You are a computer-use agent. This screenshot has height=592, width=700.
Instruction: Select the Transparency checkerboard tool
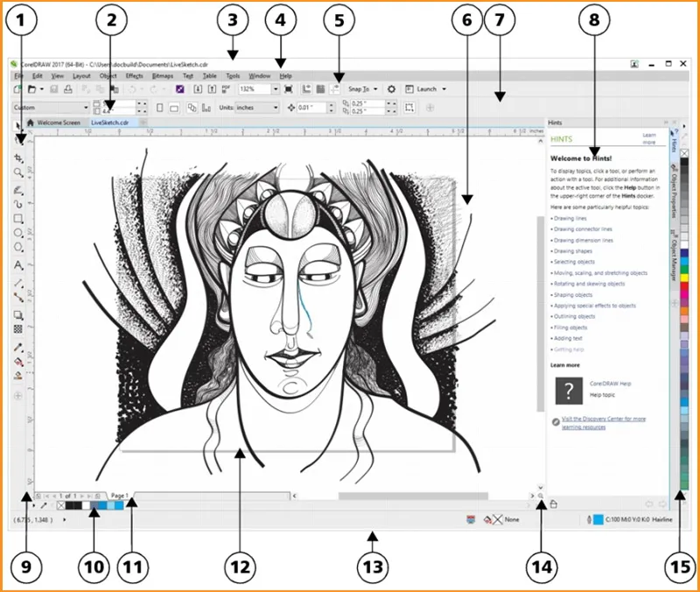pyautogui.click(x=18, y=329)
